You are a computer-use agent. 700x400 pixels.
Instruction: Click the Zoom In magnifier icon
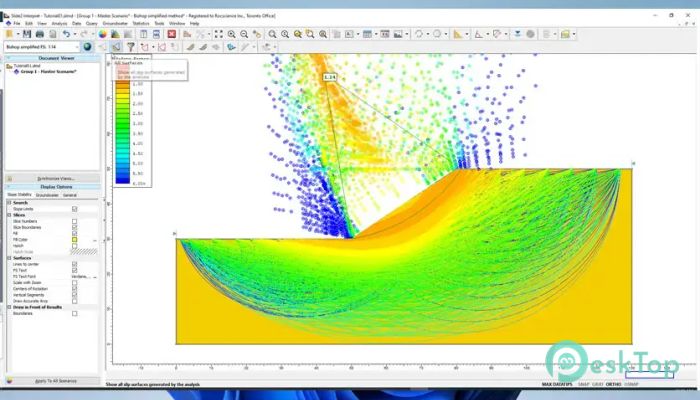point(231,34)
